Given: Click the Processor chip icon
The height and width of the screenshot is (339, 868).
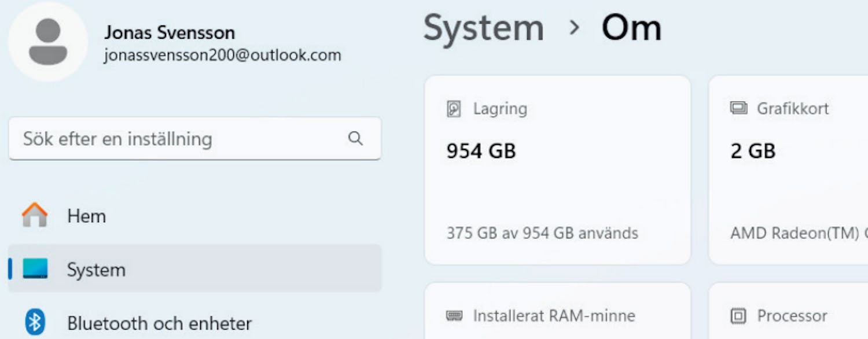Looking at the screenshot, I should 738,316.
